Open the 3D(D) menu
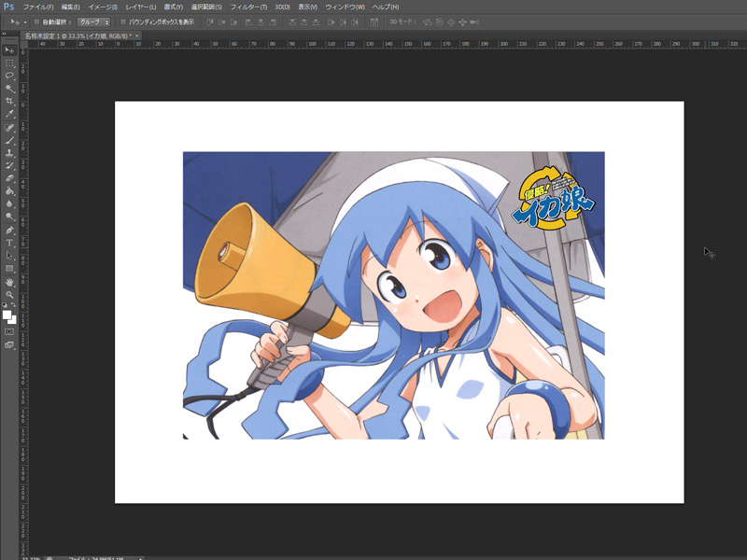 [x=283, y=7]
